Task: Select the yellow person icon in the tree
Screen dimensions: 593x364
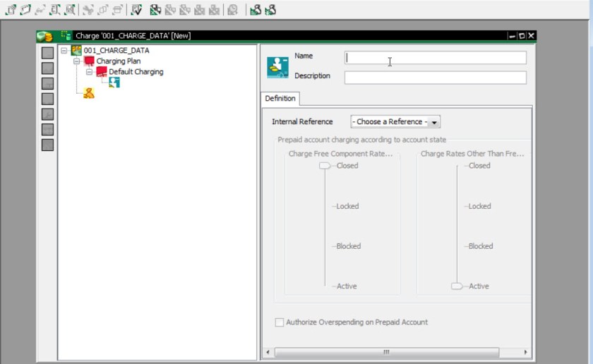Action: point(88,93)
